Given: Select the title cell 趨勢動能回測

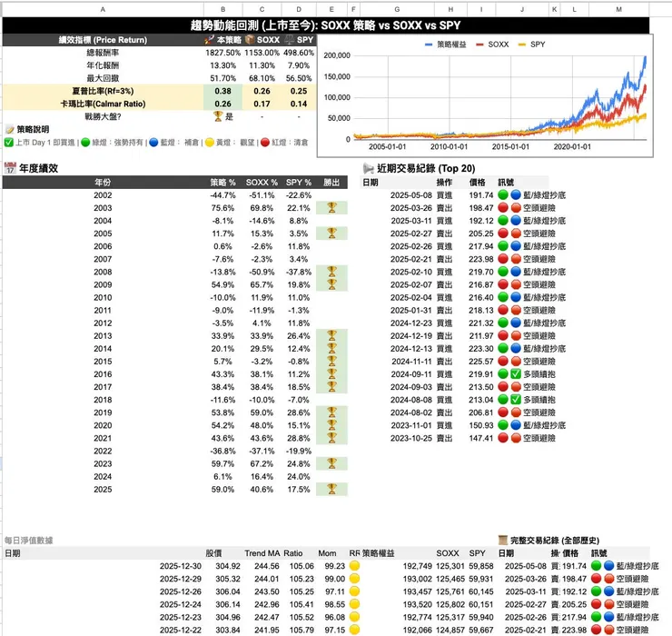Looking at the screenshot, I should tap(326, 25).
